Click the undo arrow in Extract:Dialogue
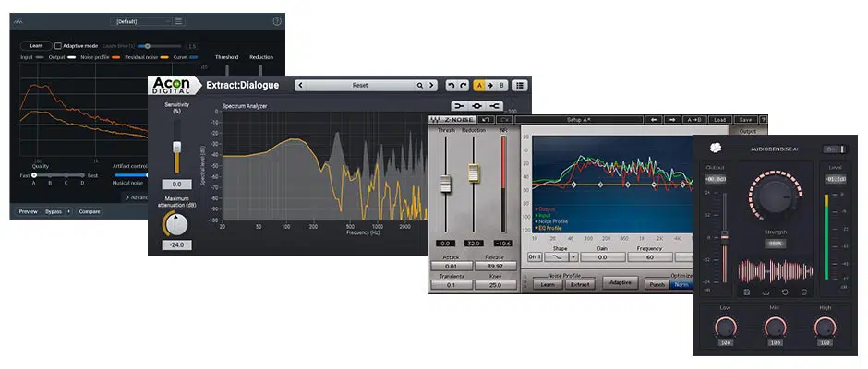 click(x=452, y=86)
